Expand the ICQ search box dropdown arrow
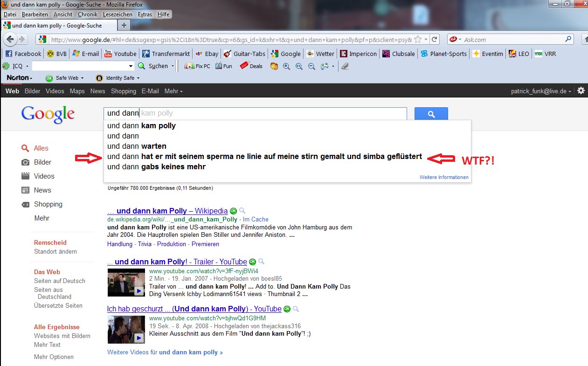The width and height of the screenshot is (588, 366). coord(131,66)
